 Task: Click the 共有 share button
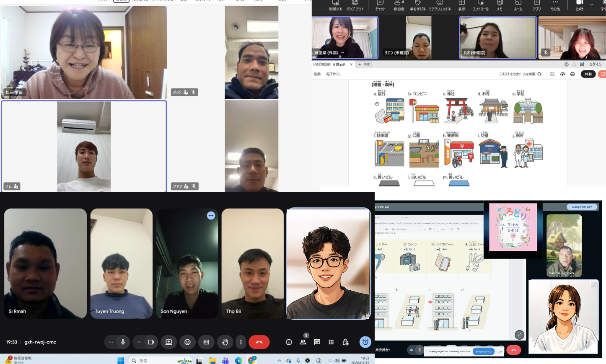pyautogui.click(x=588, y=74)
